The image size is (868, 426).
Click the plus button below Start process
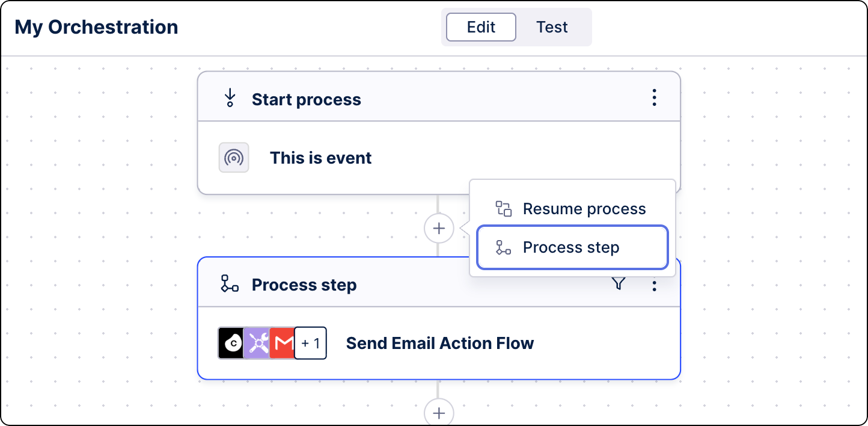(x=439, y=228)
